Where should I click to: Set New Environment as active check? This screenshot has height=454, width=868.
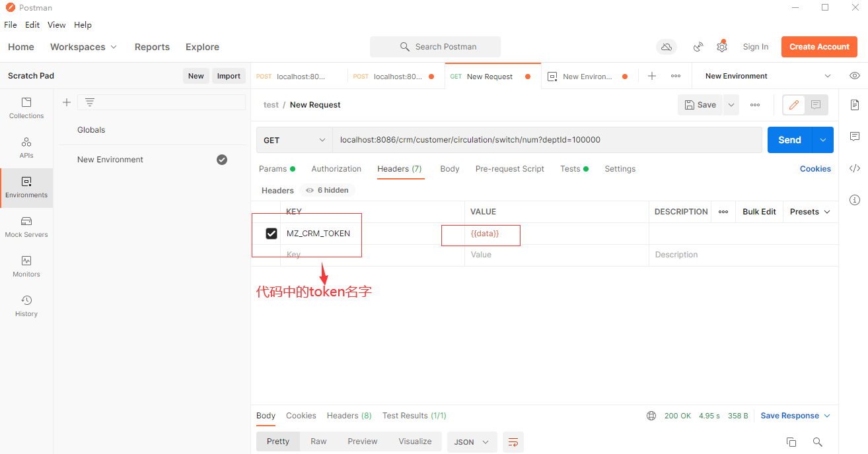coord(222,160)
